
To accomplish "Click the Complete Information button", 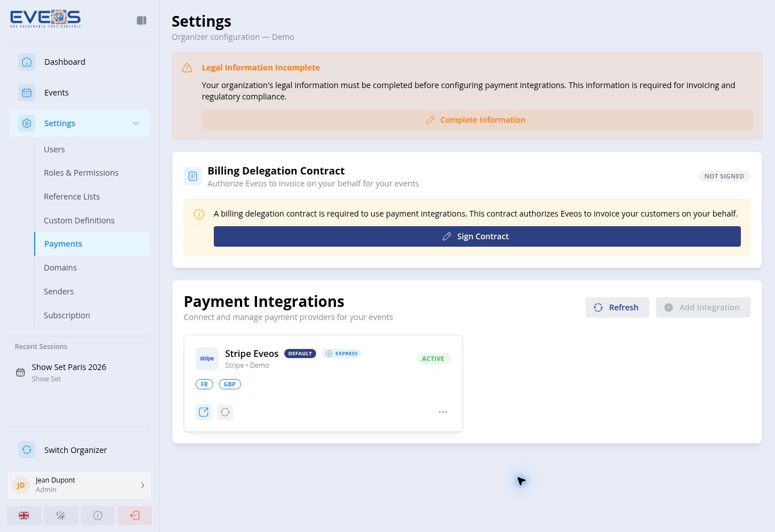I will click(x=477, y=120).
